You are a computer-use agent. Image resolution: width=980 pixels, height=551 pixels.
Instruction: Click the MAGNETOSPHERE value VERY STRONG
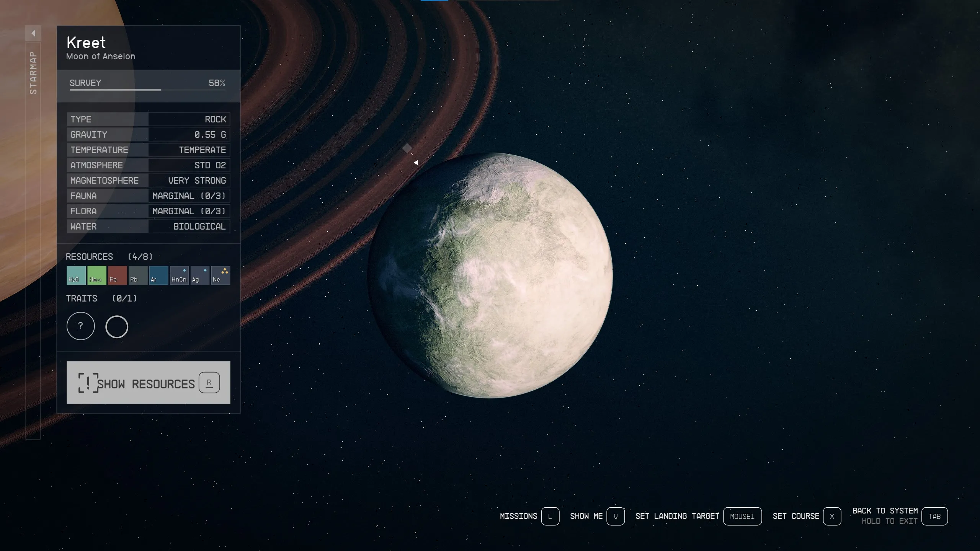click(x=197, y=181)
